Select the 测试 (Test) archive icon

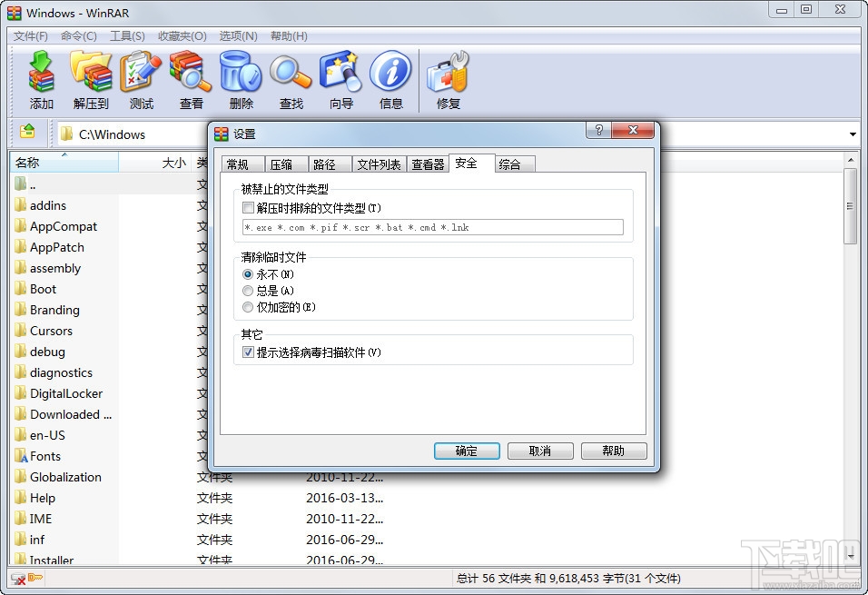[x=141, y=79]
